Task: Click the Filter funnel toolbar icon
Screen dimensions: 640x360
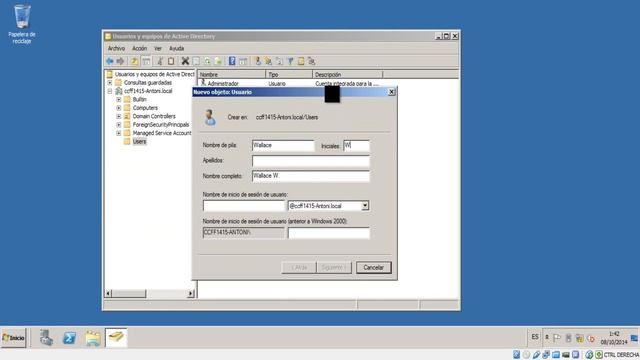Action: [x=290, y=61]
